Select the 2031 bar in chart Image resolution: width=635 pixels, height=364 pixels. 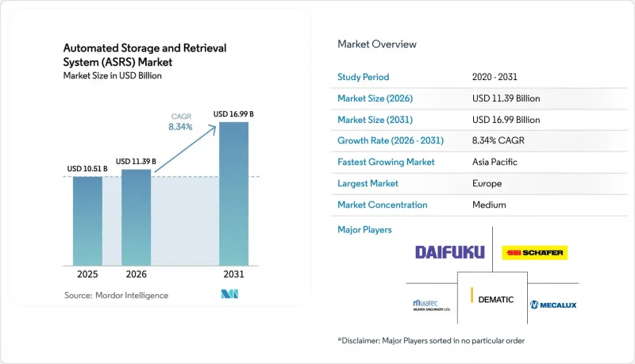pyautogui.click(x=233, y=193)
